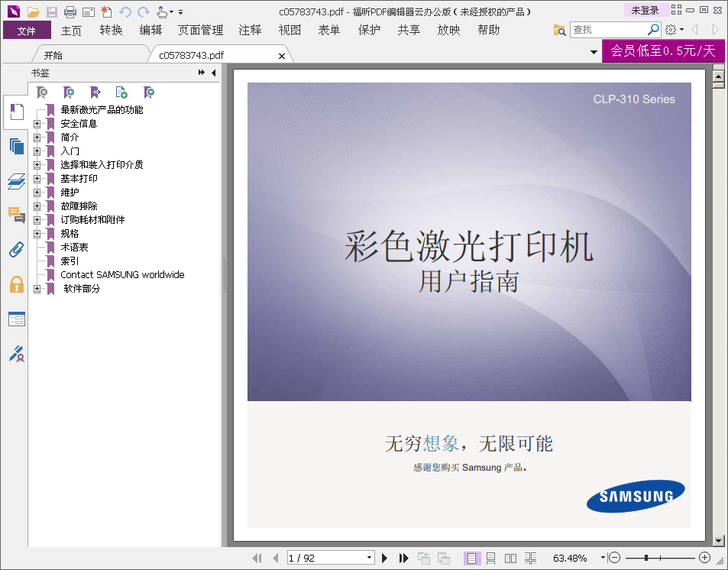Go to the previous page
Screen dimensions: 728x570
(276, 558)
